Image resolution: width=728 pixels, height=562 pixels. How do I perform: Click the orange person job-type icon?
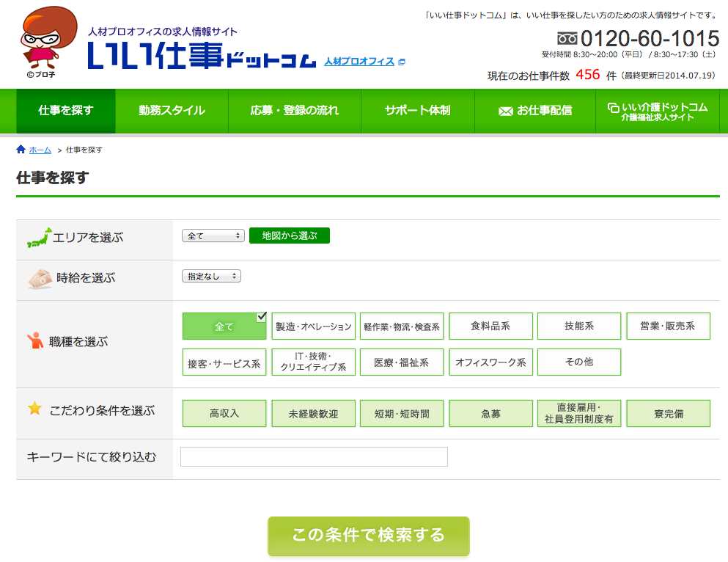tap(34, 340)
